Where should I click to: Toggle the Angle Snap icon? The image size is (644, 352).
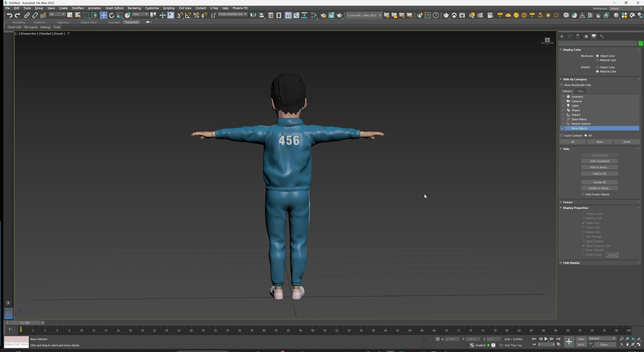click(188, 16)
